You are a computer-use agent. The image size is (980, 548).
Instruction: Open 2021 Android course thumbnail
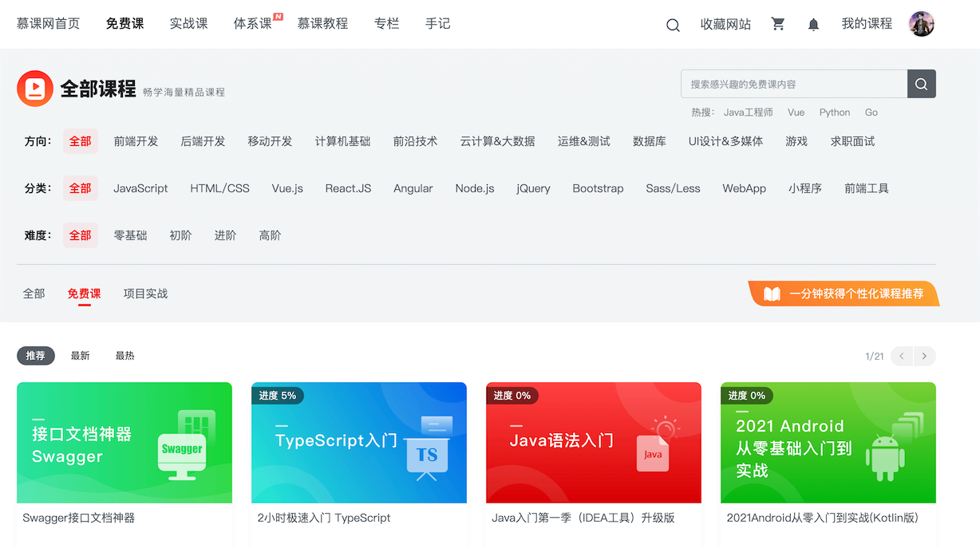pyautogui.click(x=828, y=443)
